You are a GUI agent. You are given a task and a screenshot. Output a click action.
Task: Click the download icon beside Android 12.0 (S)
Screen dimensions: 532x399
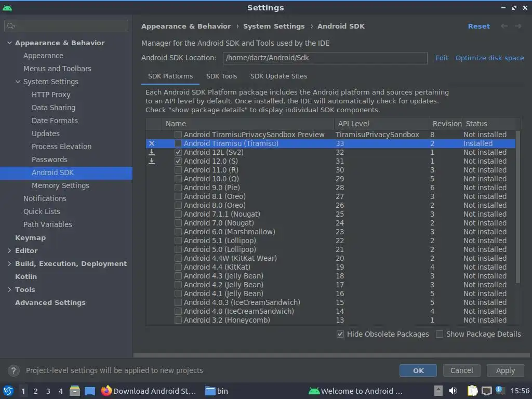point(152,161)
